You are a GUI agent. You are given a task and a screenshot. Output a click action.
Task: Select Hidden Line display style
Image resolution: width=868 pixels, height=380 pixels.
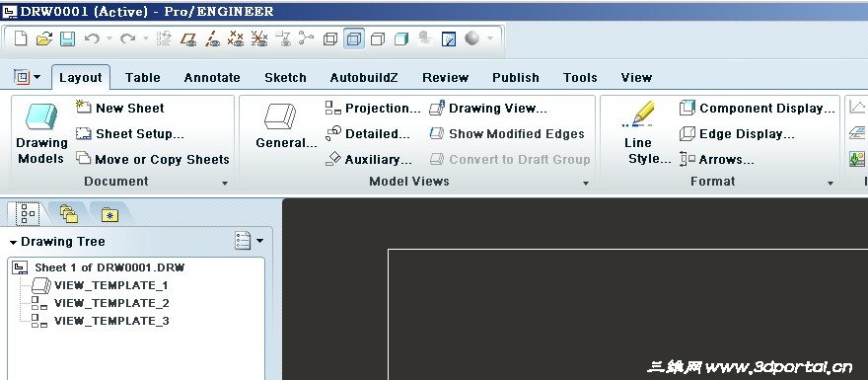point(354,38)
